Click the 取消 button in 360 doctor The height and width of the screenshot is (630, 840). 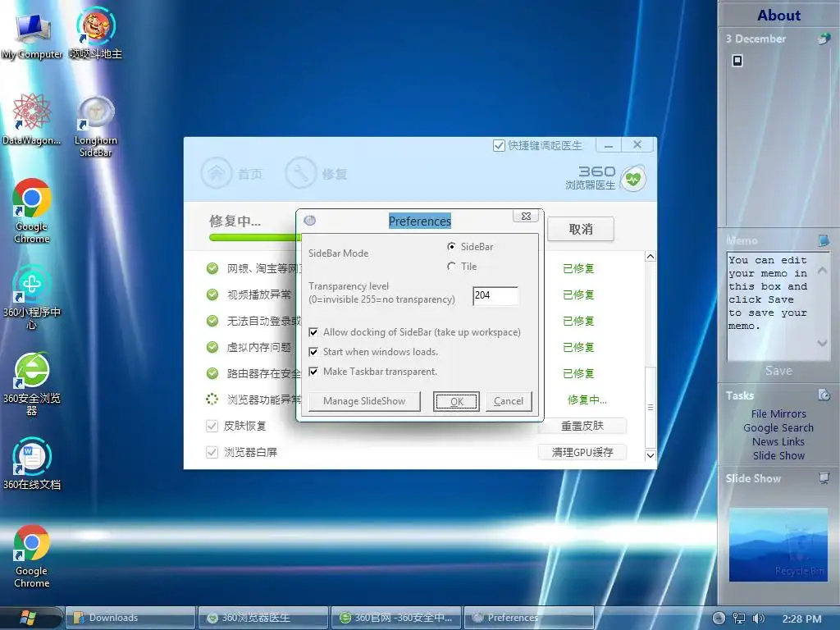[581, 230]
